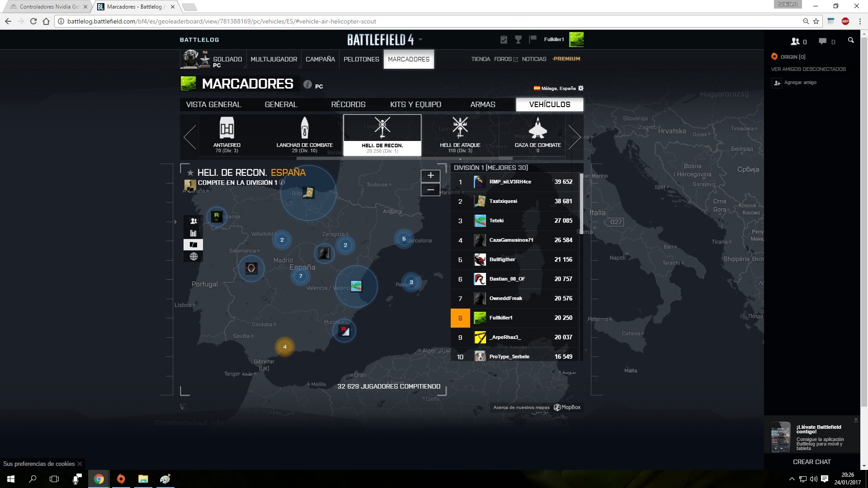Show hidden system tray icons
The height and width of the screenshot is (488, 868).
792,479
